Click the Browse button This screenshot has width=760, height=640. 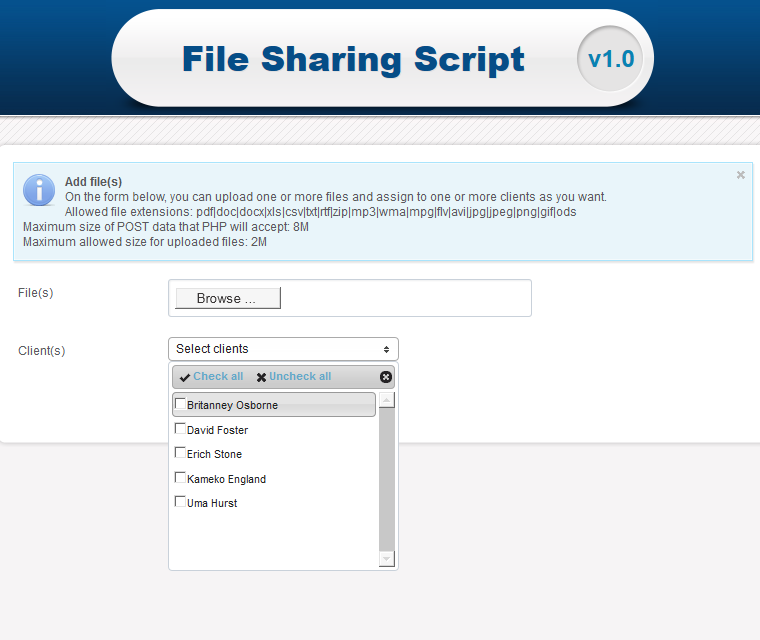(x=228, y=298)
